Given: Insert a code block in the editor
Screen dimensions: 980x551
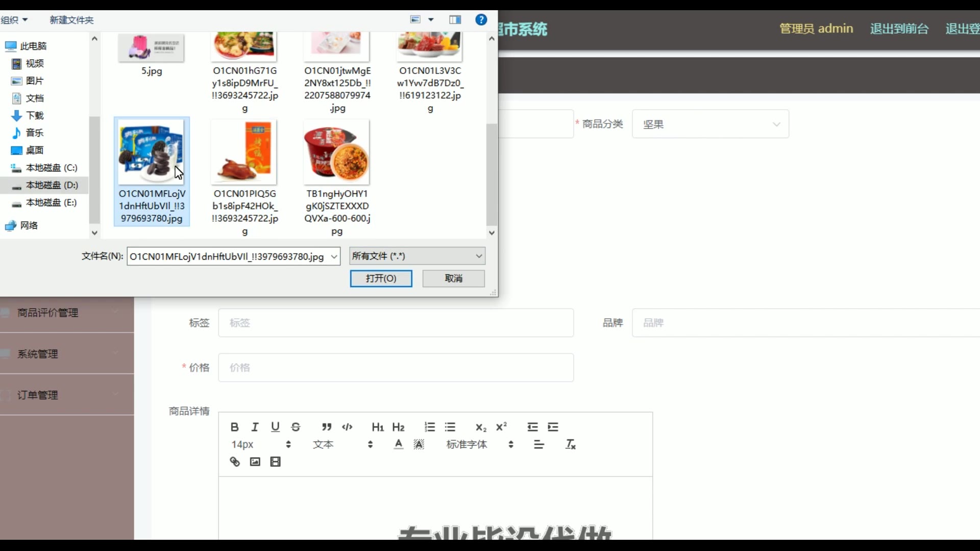Looking at the screenshot, I should click(x=347, y=427).
